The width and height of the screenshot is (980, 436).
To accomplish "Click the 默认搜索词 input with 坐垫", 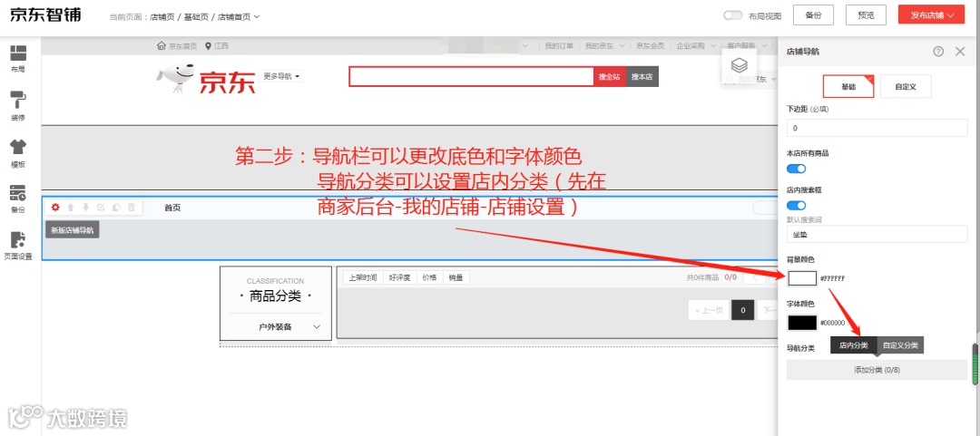I will click(x=877, y=234).
